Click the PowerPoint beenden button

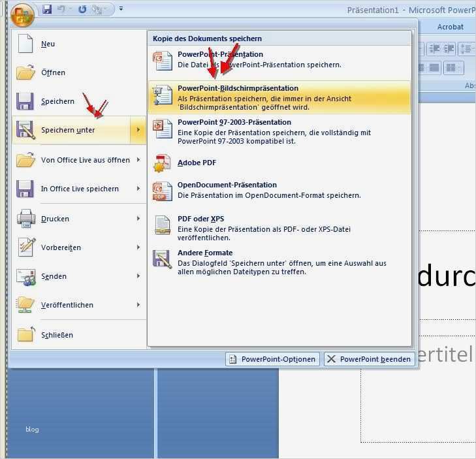pos(370,359)
